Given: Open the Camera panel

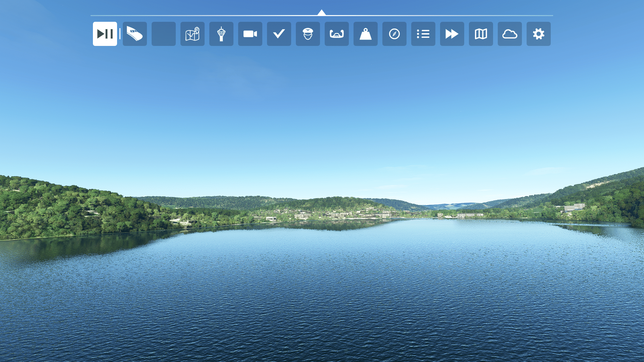Looking at the screenshot, I should pyautogui.click(x=250, y=34).
